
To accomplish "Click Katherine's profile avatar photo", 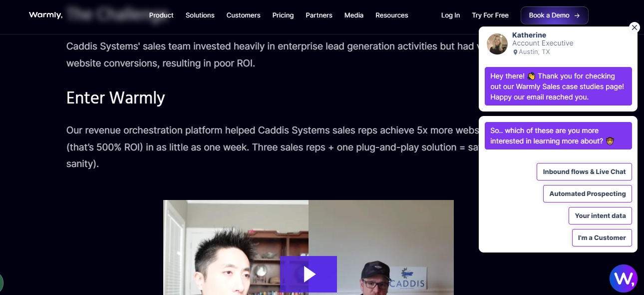I will click(x=497, y=44).
